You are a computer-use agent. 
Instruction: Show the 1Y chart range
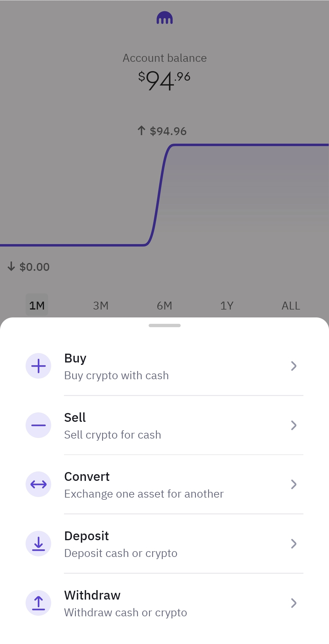[227, 305]
